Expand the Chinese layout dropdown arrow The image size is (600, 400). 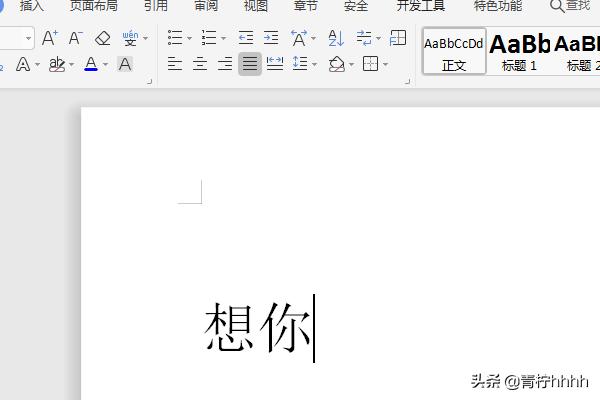[314, 38]
